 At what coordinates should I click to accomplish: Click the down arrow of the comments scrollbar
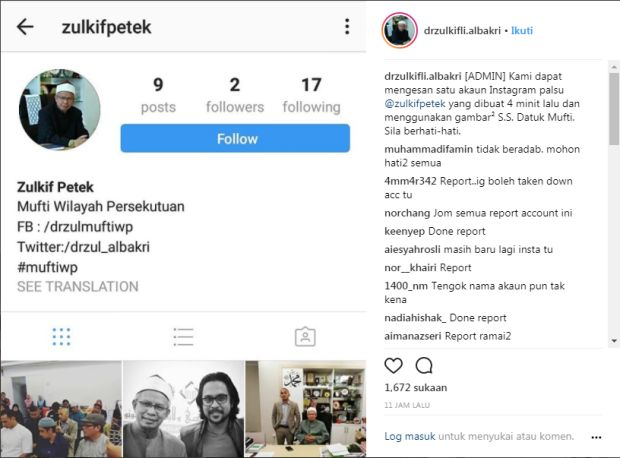click(x=614, y=341)
